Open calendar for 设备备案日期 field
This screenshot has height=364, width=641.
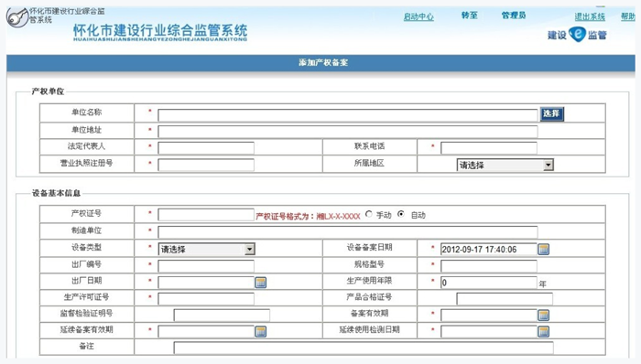543,249
